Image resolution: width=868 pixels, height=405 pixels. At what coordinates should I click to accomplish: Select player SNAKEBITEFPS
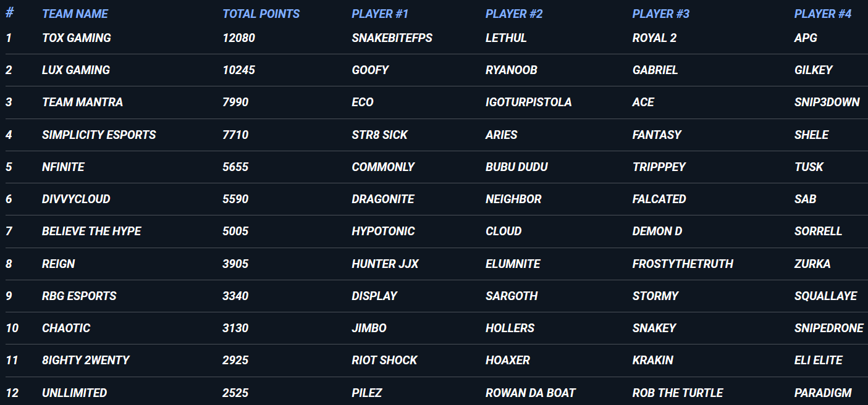click(x=392, y=38)
